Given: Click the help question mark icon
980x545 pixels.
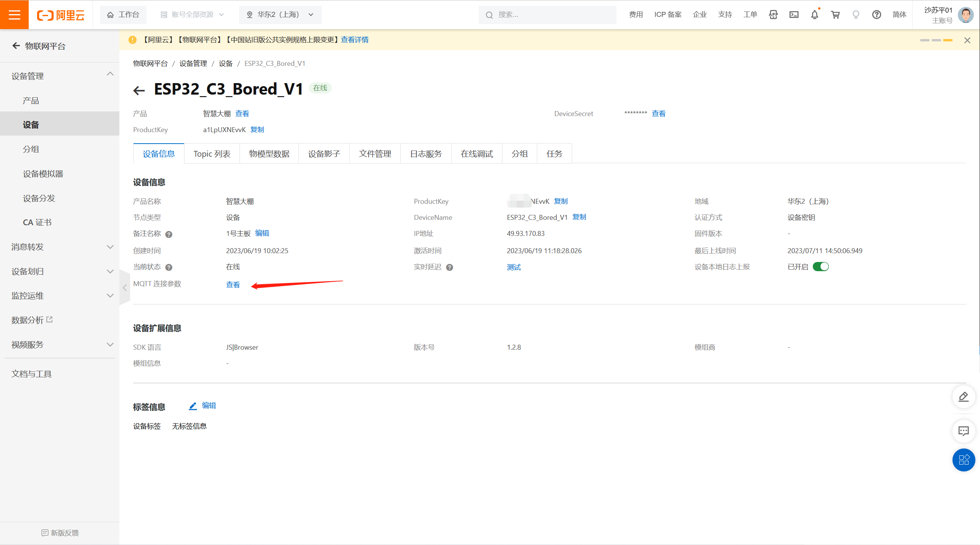Looking at the screenshot, I should 877,15.
